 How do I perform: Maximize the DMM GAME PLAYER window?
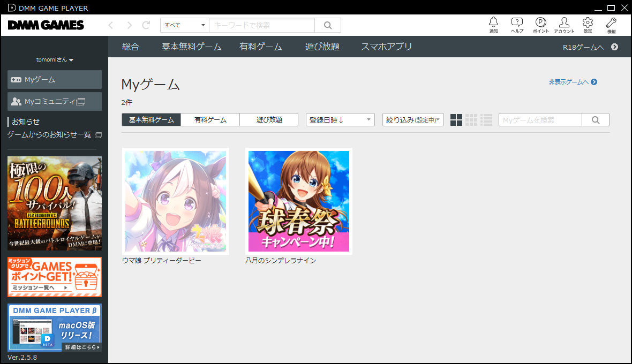pos(611,7)
